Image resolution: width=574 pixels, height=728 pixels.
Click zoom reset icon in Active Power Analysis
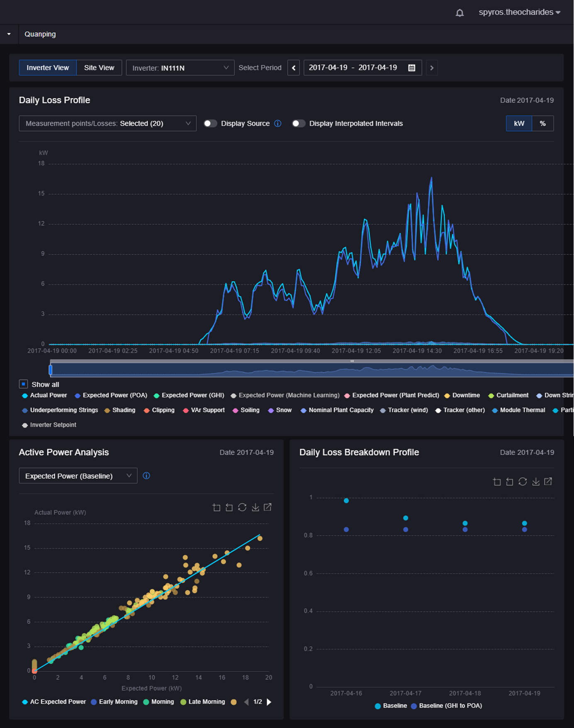point(229,507)
